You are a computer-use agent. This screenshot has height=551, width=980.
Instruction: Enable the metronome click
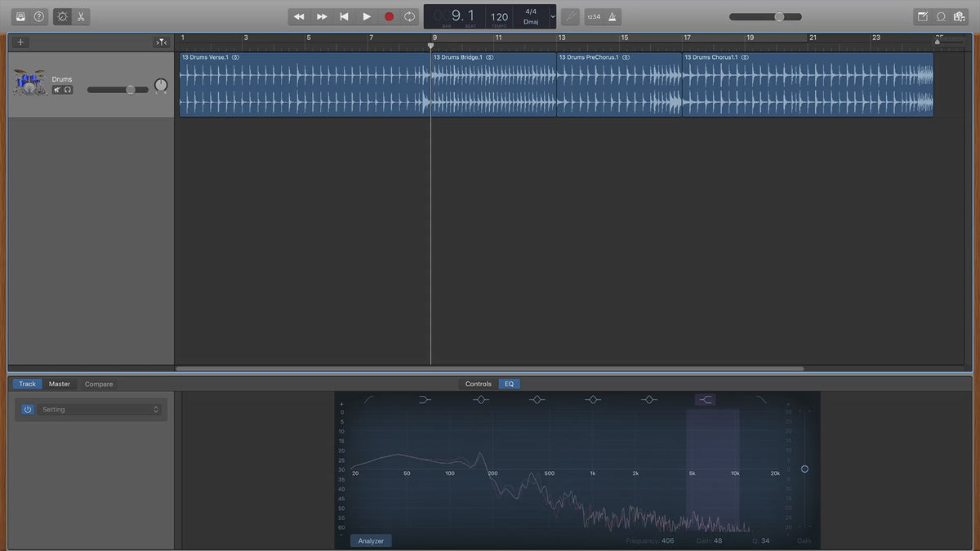612,16
